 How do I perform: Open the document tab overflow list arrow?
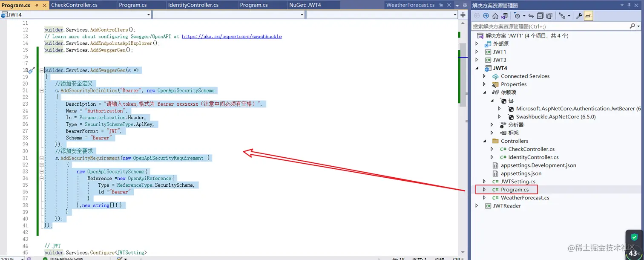click(457, 5)
